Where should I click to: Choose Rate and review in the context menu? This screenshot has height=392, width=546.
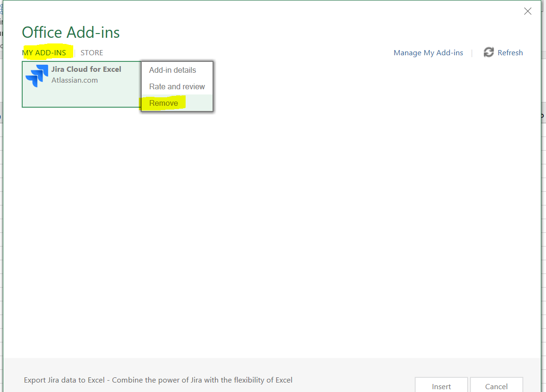(177, 86)
